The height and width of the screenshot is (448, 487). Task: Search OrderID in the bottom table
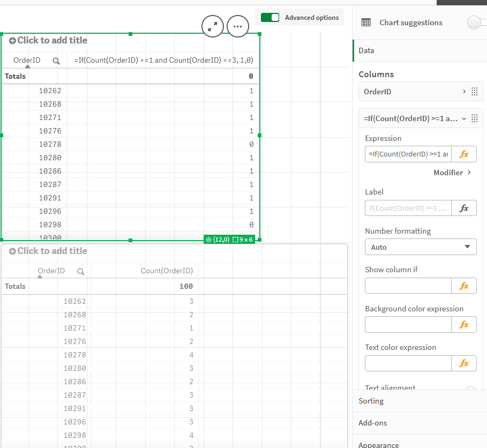(x=81, y=271)
